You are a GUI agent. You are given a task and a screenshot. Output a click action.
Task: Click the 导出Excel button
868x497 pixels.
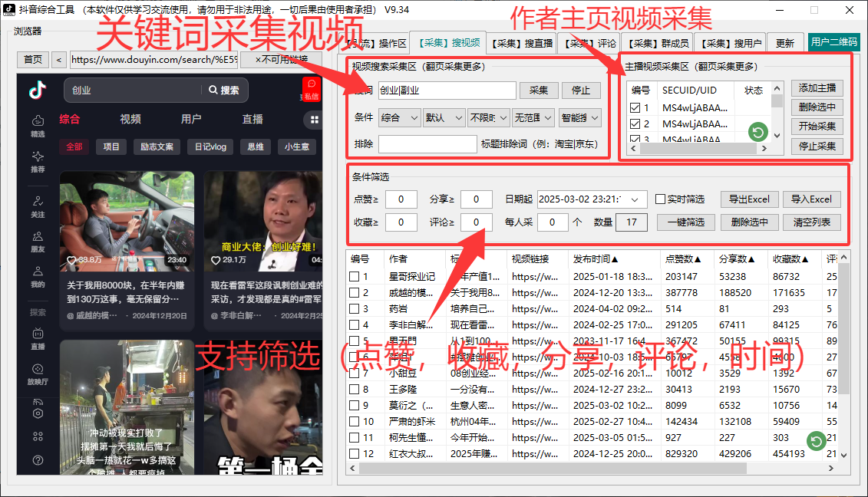(750, 199)
